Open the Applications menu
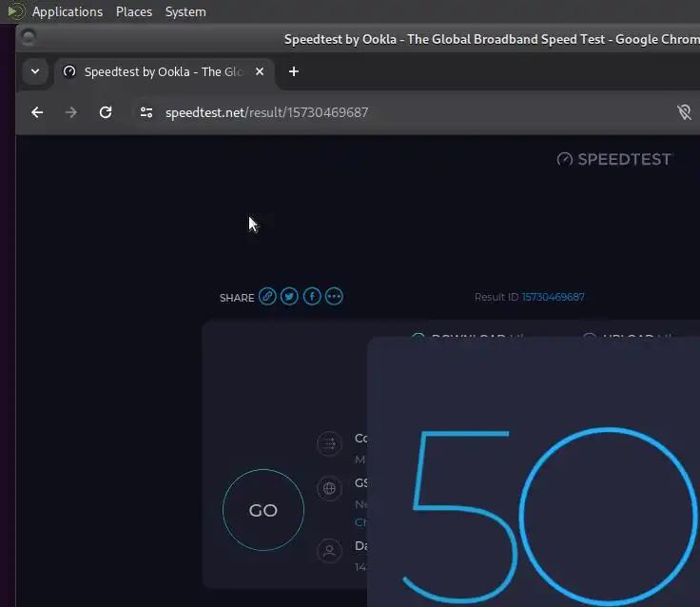 point(68,11)
